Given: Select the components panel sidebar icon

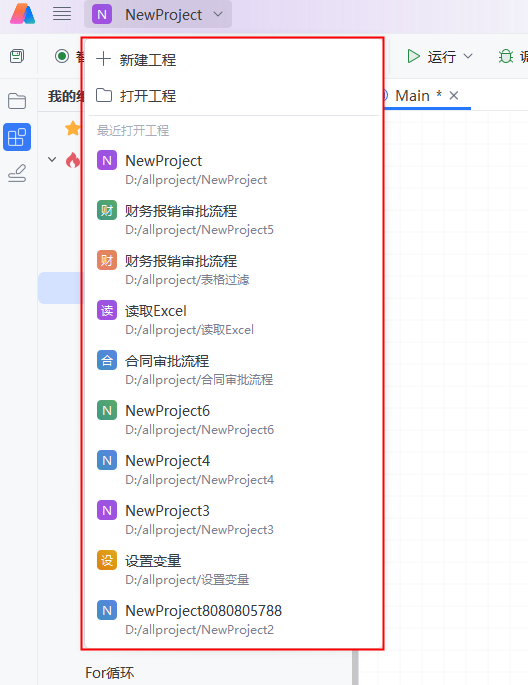Looking at the screenshot, I should [17, 137].
